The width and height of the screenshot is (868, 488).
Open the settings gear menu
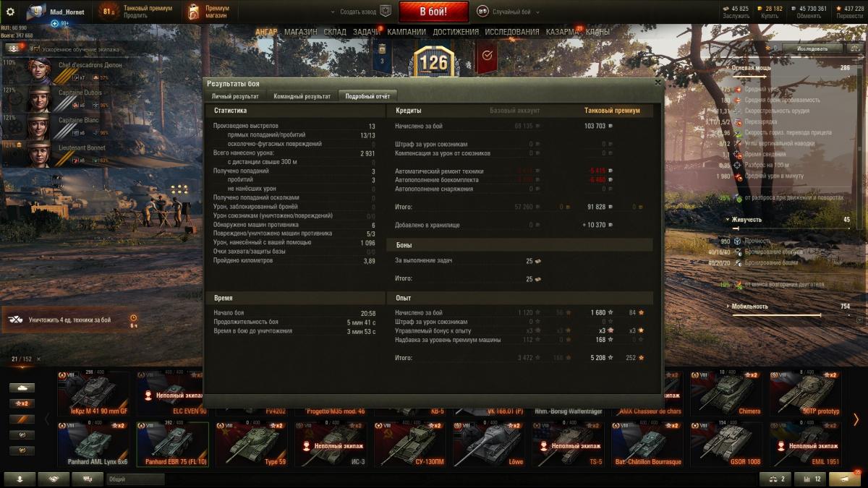coord(10,12)
